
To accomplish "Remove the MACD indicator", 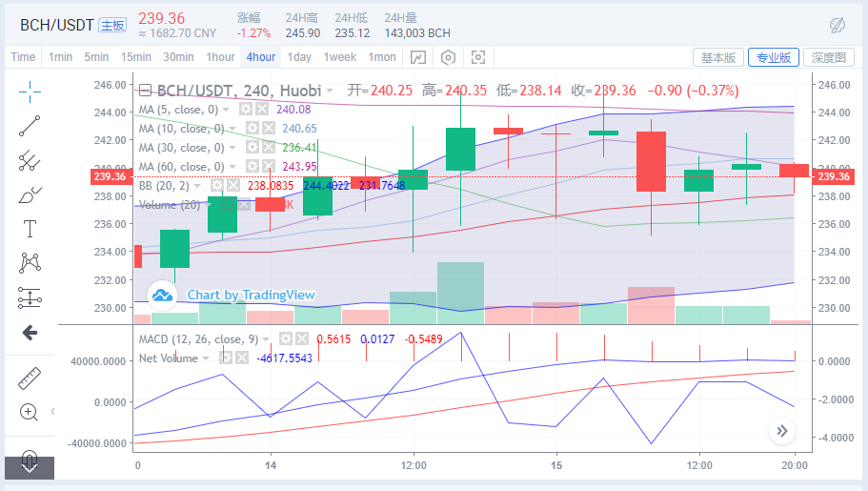I will coord(302,338).
